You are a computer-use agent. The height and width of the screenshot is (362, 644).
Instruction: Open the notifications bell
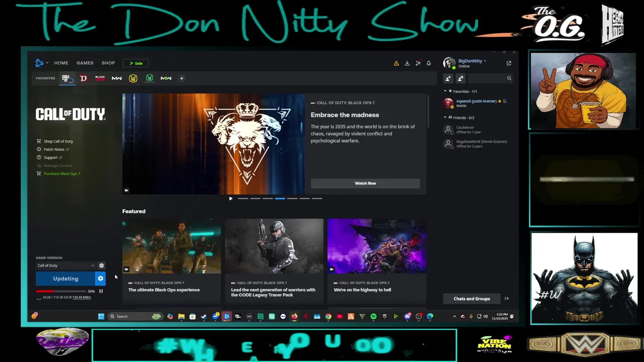click(429, 63)
